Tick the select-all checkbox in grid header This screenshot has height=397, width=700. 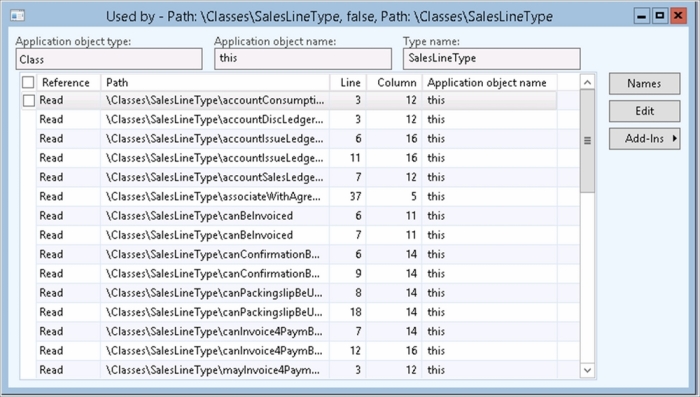[28, 82]
